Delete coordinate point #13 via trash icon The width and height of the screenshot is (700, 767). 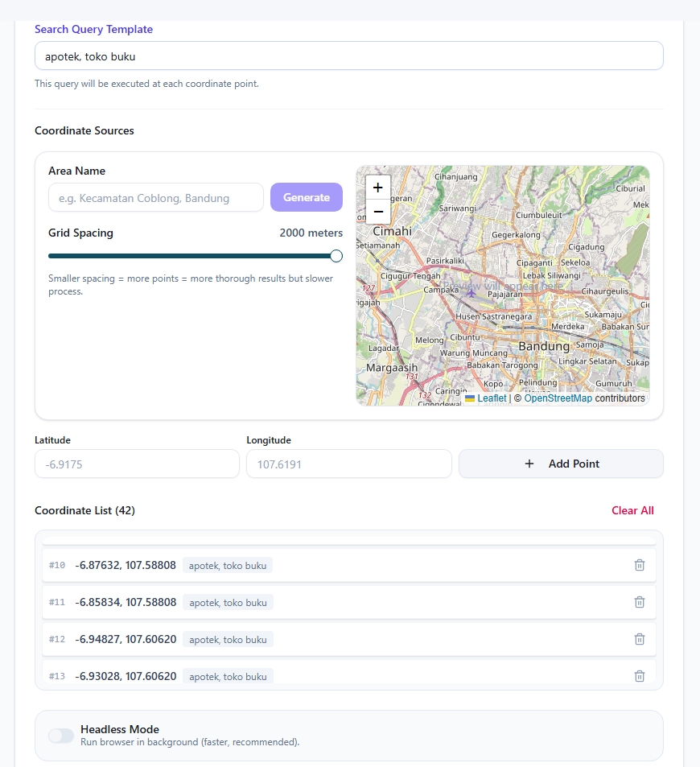640,676
